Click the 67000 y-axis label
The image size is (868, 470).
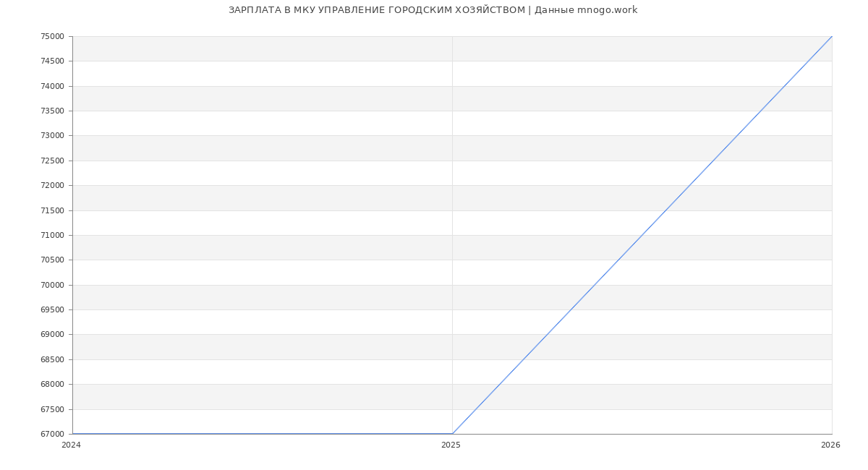[x=52, y=434]
